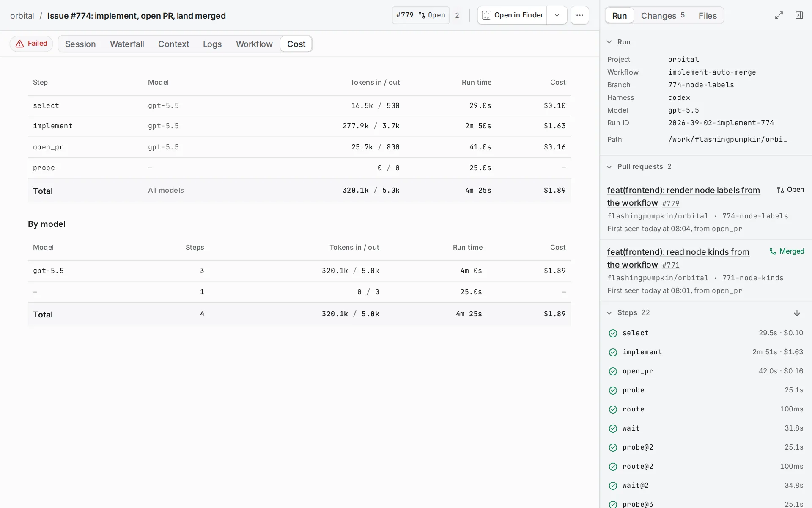The width and height of the screenshot is (812, 508).
Task: Click the success check icon beside probe step
Action: [613, 391]
